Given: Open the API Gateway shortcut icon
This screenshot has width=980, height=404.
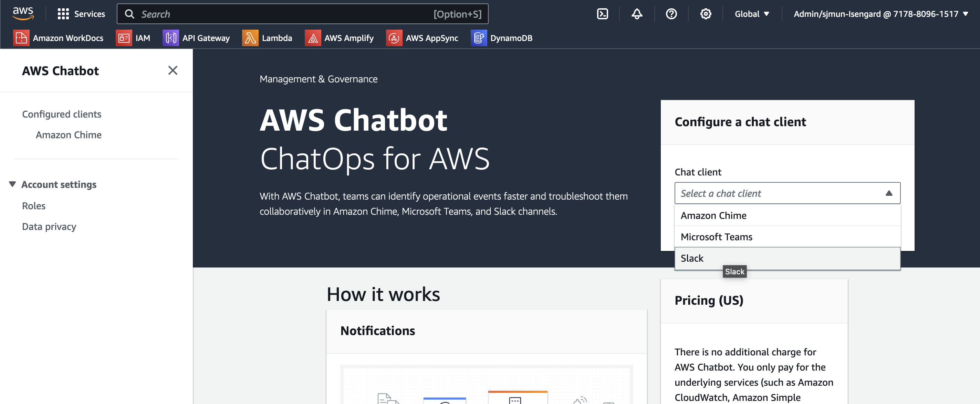Looking at the screenshot, I should pos(170,38).
